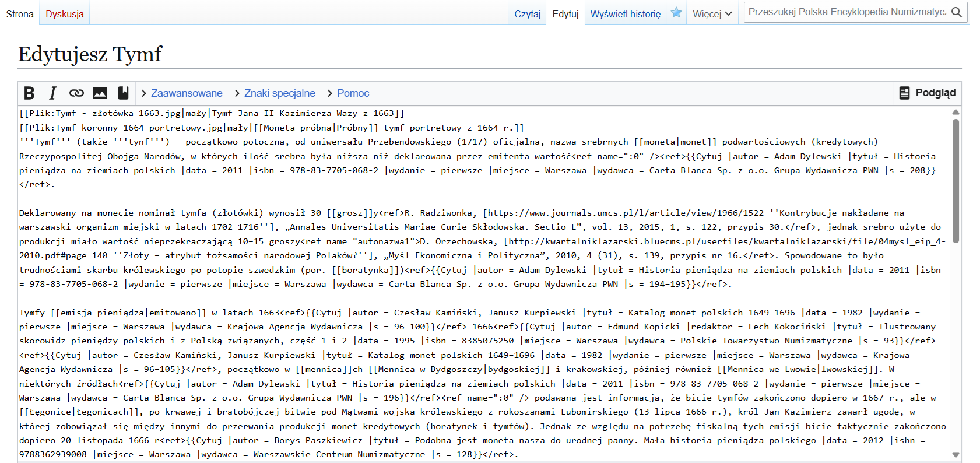Image resolution: width=980 pixels, height=463 pixels.
Task: Insert a reference using the bookmark icon
Action: (123, 93)
